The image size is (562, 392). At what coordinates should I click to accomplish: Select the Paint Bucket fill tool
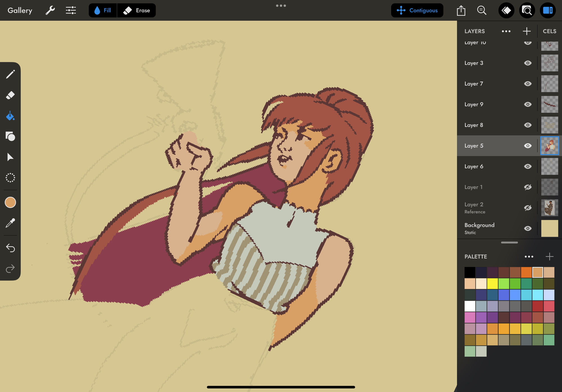(10, 116)
